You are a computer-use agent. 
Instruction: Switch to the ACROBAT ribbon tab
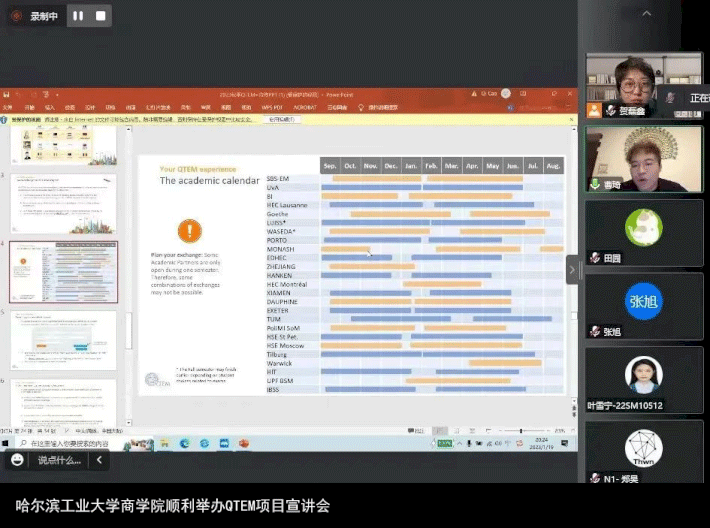(305, 108)
